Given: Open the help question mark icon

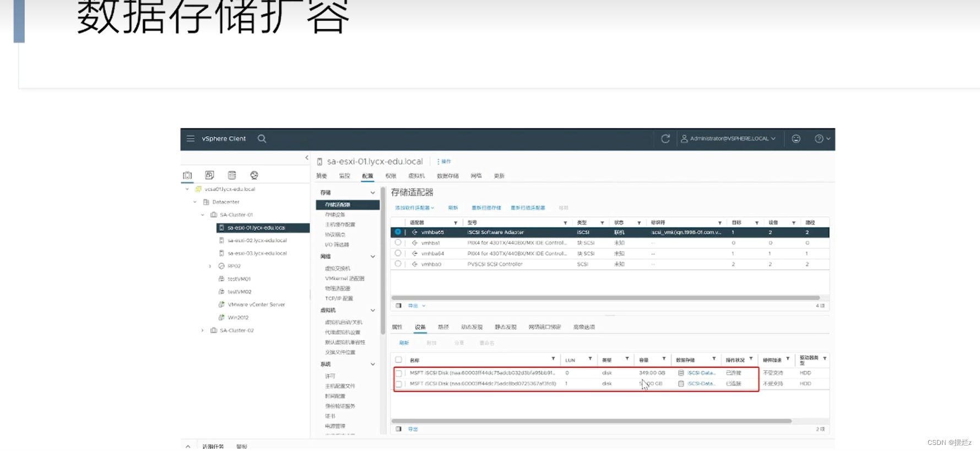Looking at the screenshot, I should (x=819, y=139).
